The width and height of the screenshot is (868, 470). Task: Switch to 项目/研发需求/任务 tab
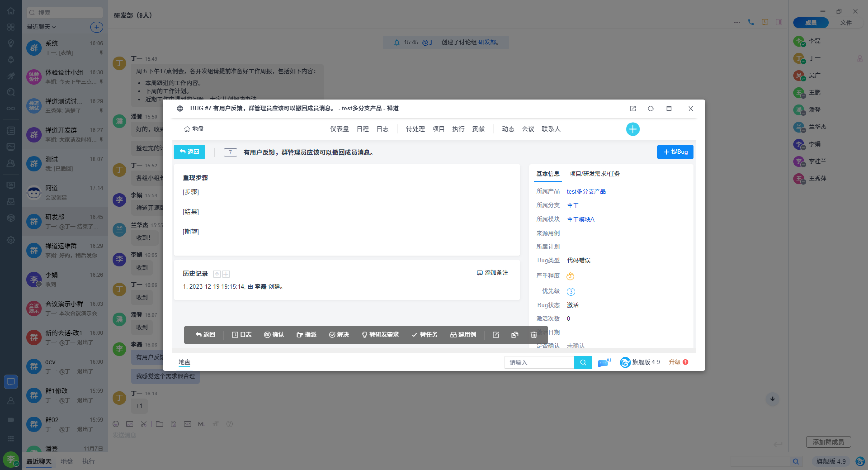click(594, 174)
